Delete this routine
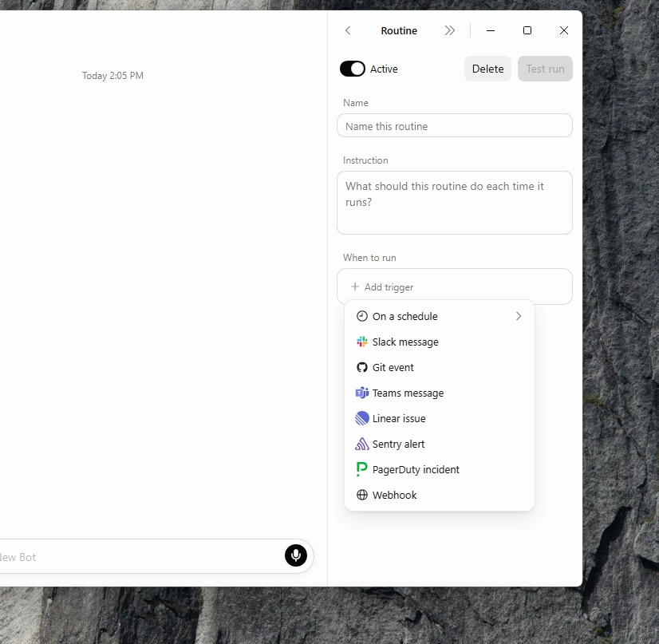The height and width of the screenshot is (644, 659). click(488, 69)
